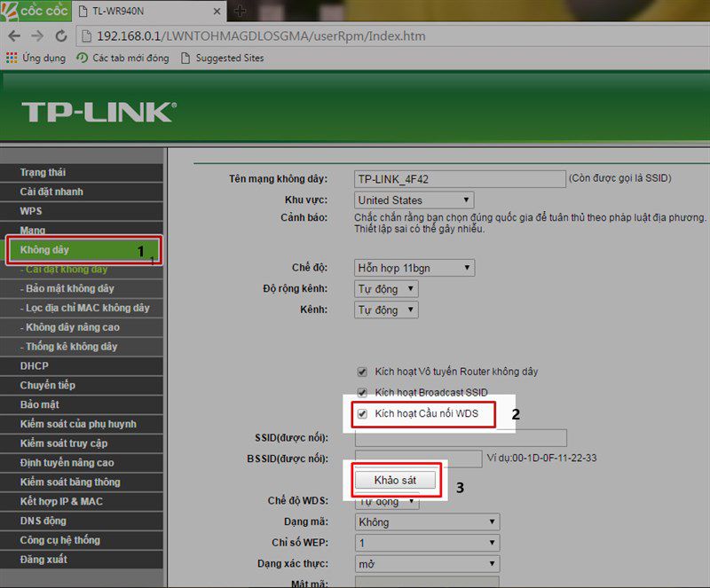This screenshot has height=588, width=710.
Task: Select the Không dây menu item
Action: [x=83, y=250]
